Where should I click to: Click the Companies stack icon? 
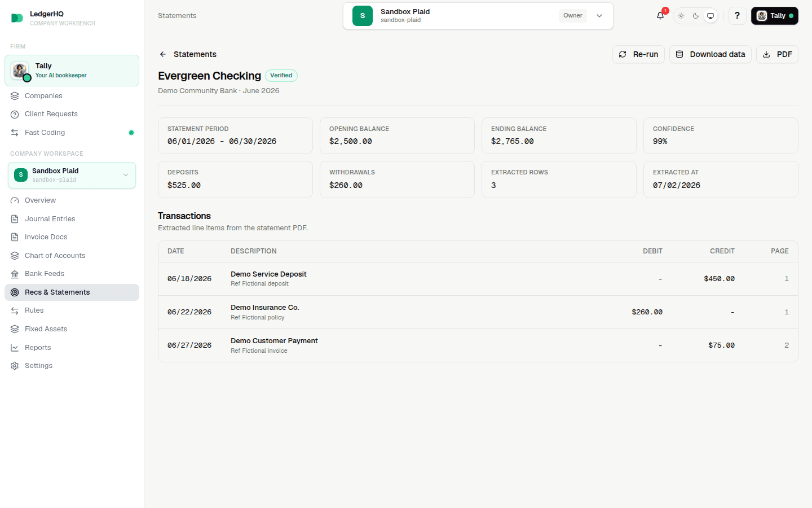[15, 96]
